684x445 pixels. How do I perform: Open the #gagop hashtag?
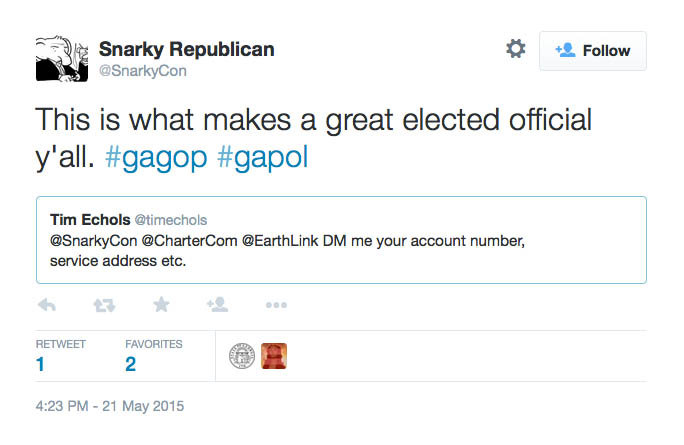pyautogui.click(x=156, y=157)
